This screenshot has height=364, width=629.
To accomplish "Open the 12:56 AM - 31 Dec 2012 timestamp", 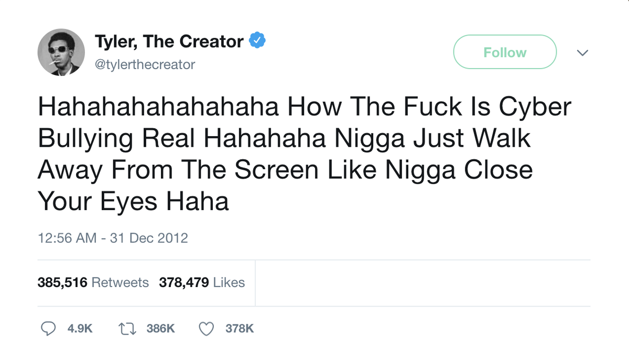I will (x=113, y=238).
